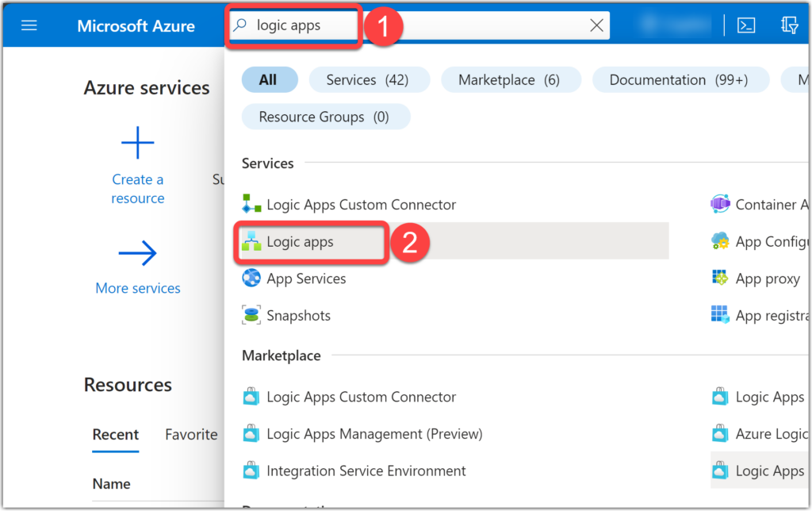
Task: Click the Name column header
Action: pyautogui.click(x=111, y=483)
